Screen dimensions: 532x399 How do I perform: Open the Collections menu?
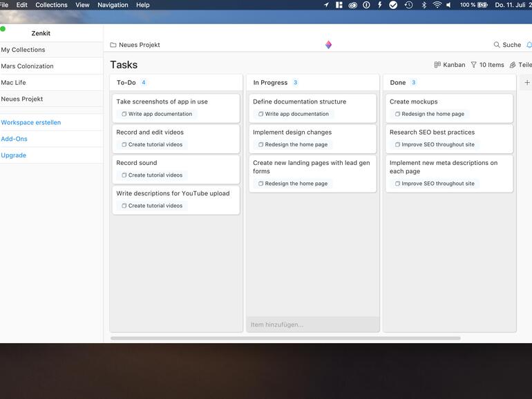pos(51,5)
